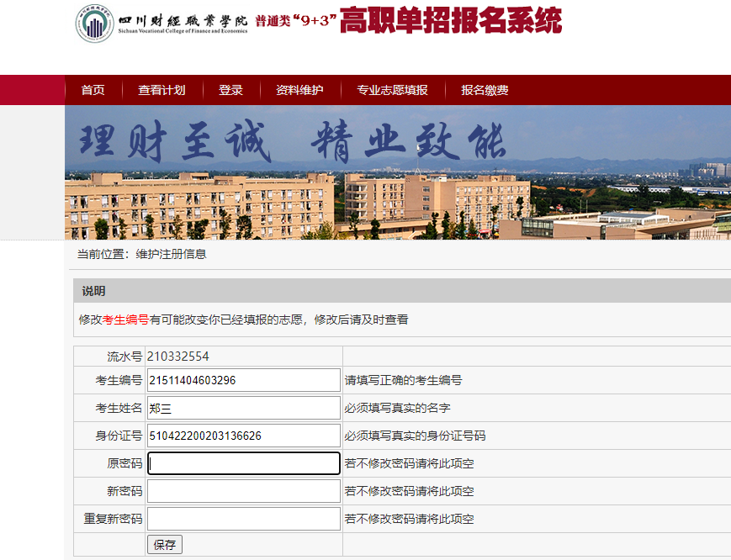Click the 高职单招报名系统 header title
The width and height of the screenshot is (731, 560).
(x=450, y=22)
